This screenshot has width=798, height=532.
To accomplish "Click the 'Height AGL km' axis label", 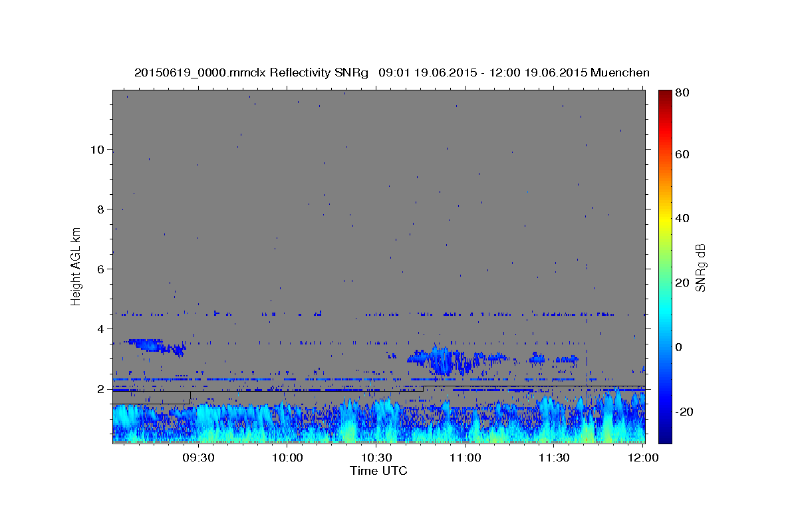I will tap(76, 266).
